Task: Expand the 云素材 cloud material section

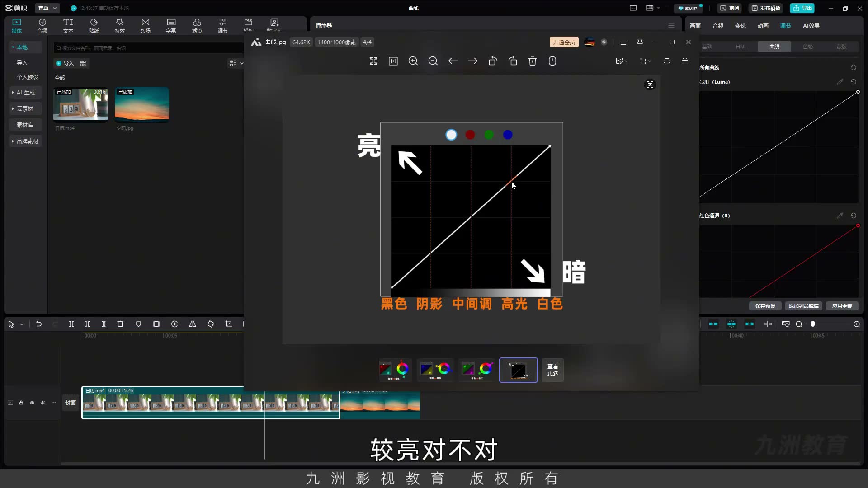Action: coord(25,108)
